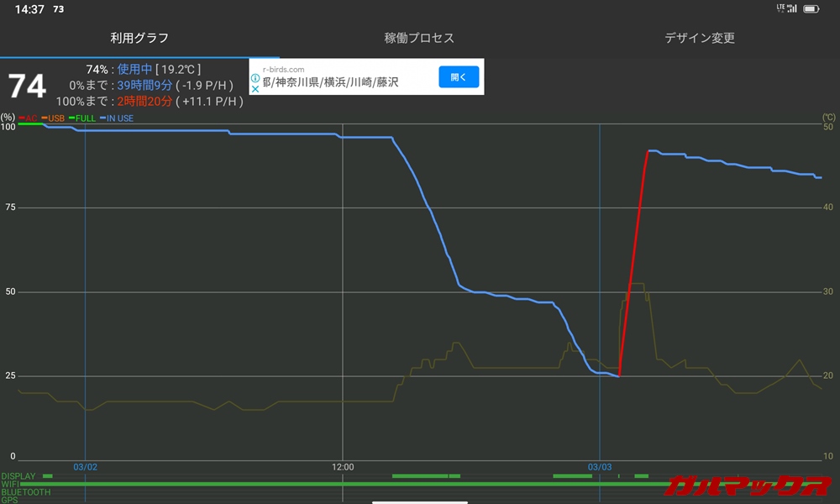The image size is (840, 504).
Task: Tap the clock time in status bar
Action: point(29,9)
